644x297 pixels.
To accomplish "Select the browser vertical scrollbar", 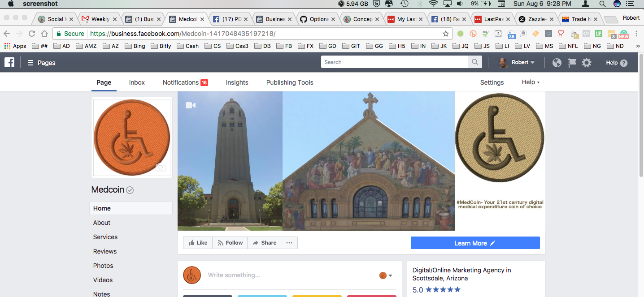I will point(641,116).
